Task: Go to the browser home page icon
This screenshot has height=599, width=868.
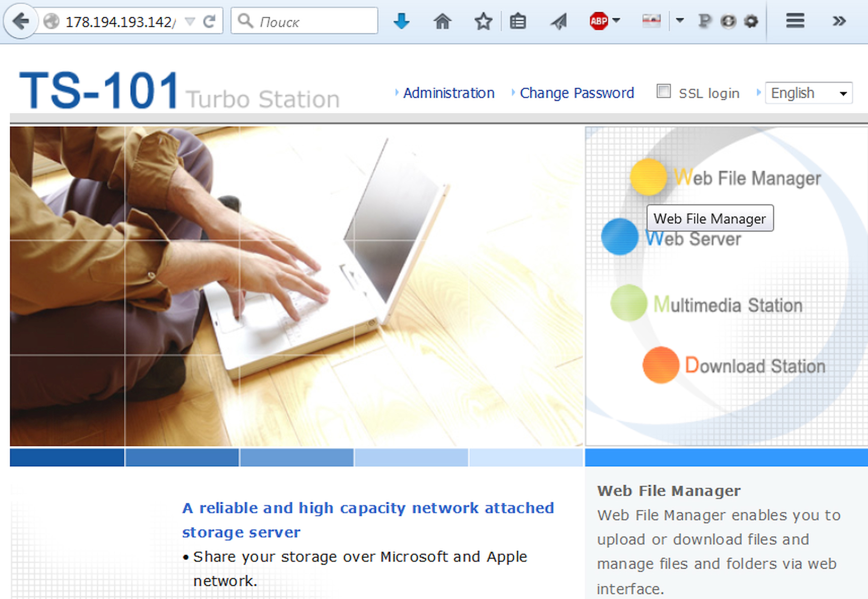Action: (x=442, y=21)
